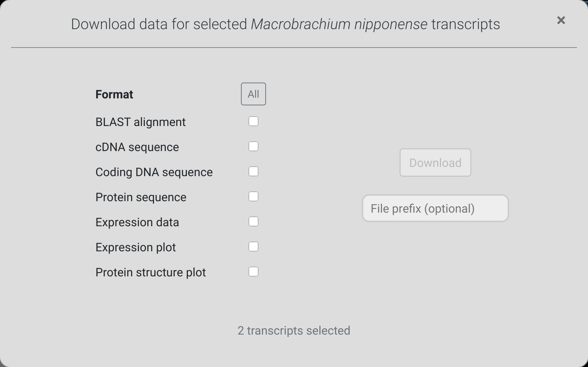Click the Expression data label
The image size is (588, 367).
(x=137, y=222)
